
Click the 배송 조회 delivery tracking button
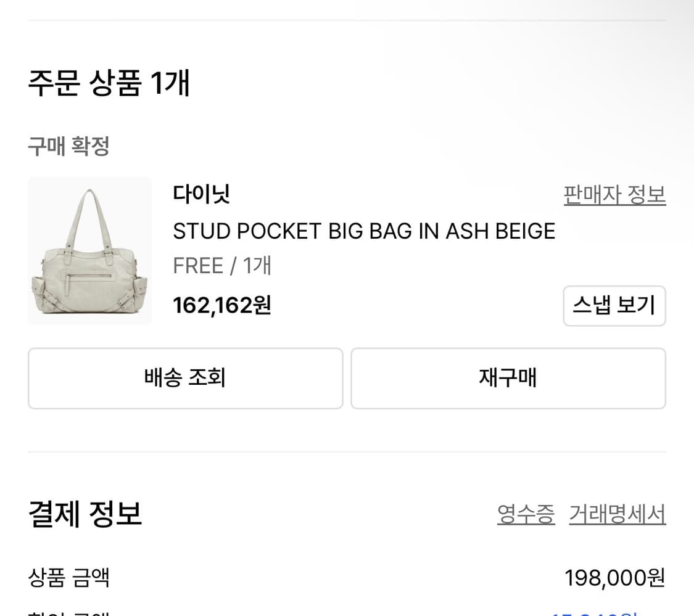point(185,378)
